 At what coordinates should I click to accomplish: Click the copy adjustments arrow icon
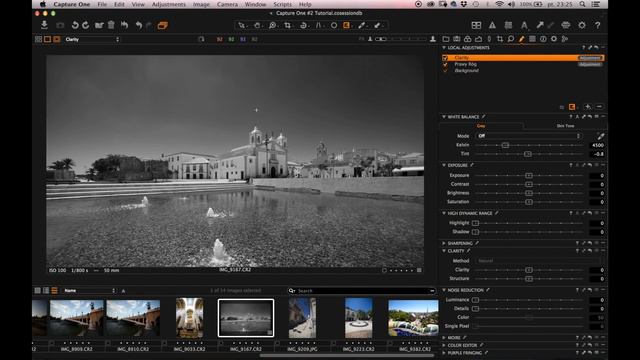coord(540,25)
